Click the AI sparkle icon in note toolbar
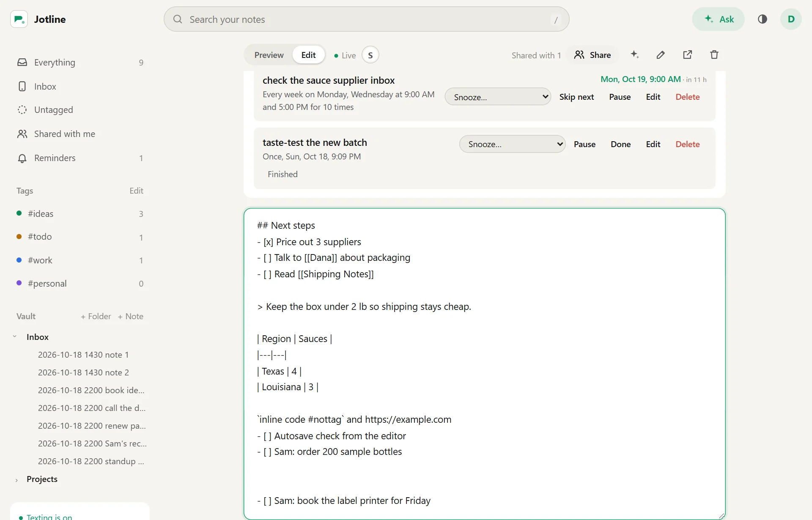 click(635, 55)
